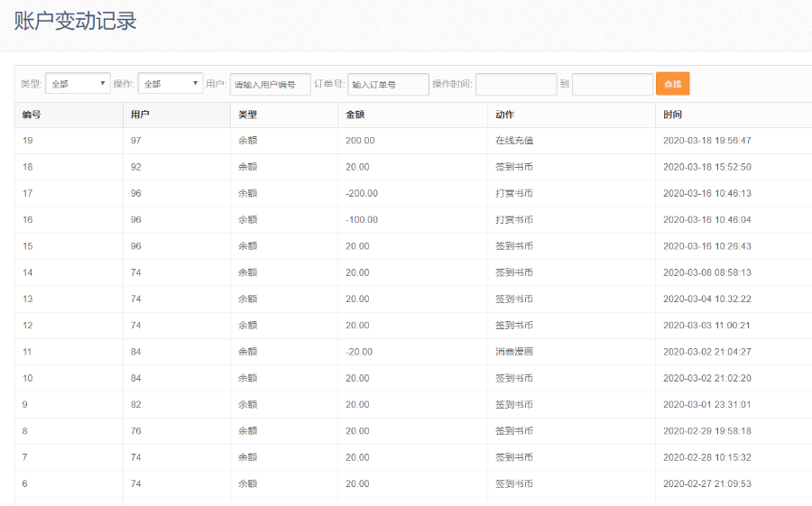This screenshot has height=506, width=812.
Task: Focus the 订单号 input field
Action: 388,84
